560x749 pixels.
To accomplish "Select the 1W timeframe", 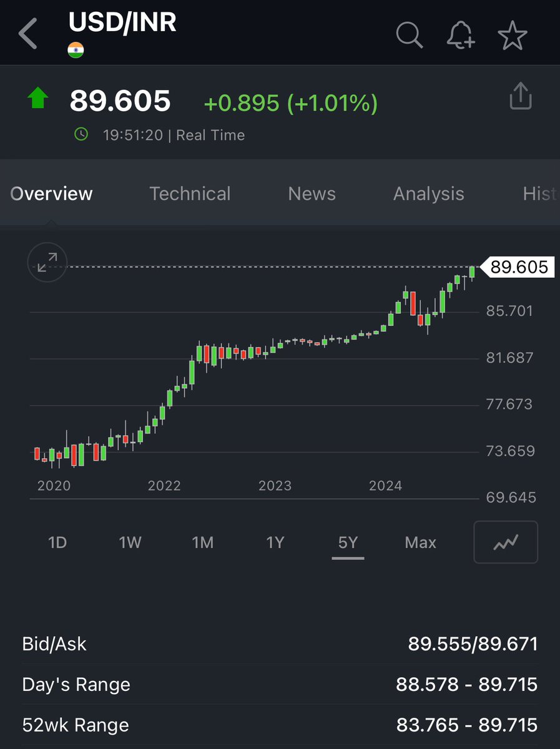I will pyautogui.click(x=129, y=542).
